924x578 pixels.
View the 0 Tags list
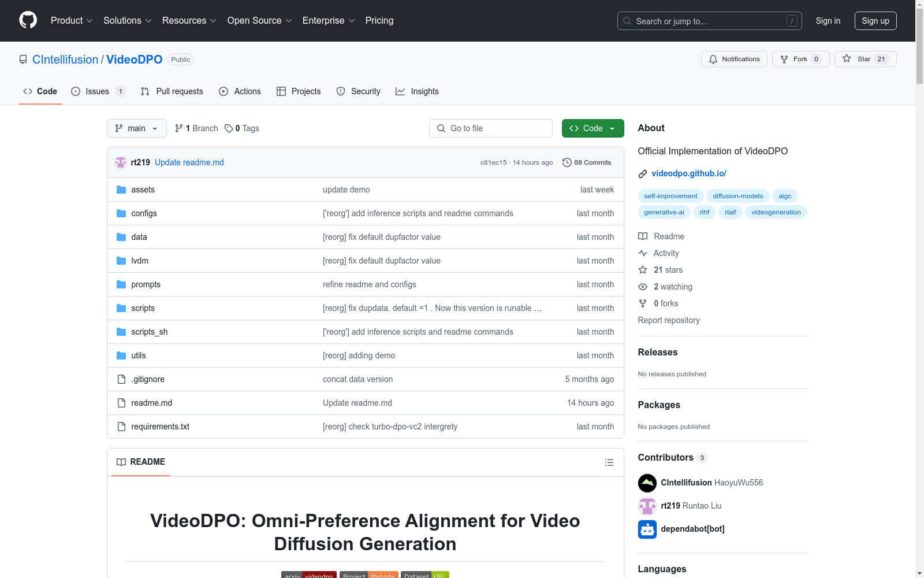[242, 128]
